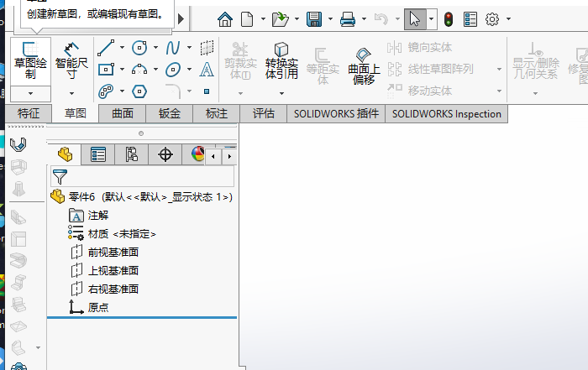Select the 上视基准面 plane
The height and width of the screenshot is (370, 588).
pyautogui.click(x=105, y=270)
